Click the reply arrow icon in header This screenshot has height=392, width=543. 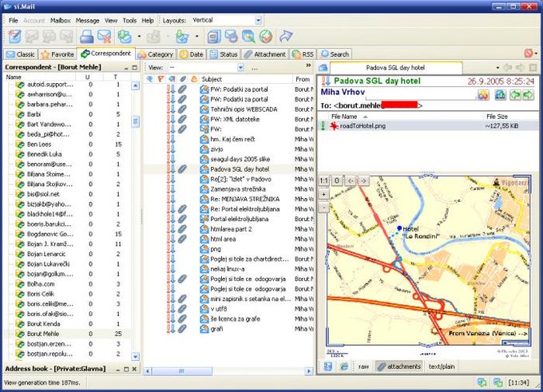[x=514, y=95]
